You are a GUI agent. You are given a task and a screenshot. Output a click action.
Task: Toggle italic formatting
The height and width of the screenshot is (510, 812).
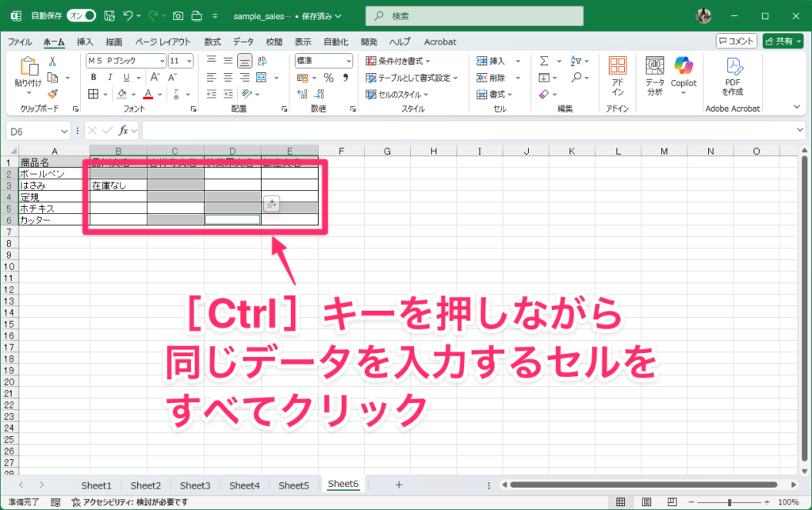(108, 77)
